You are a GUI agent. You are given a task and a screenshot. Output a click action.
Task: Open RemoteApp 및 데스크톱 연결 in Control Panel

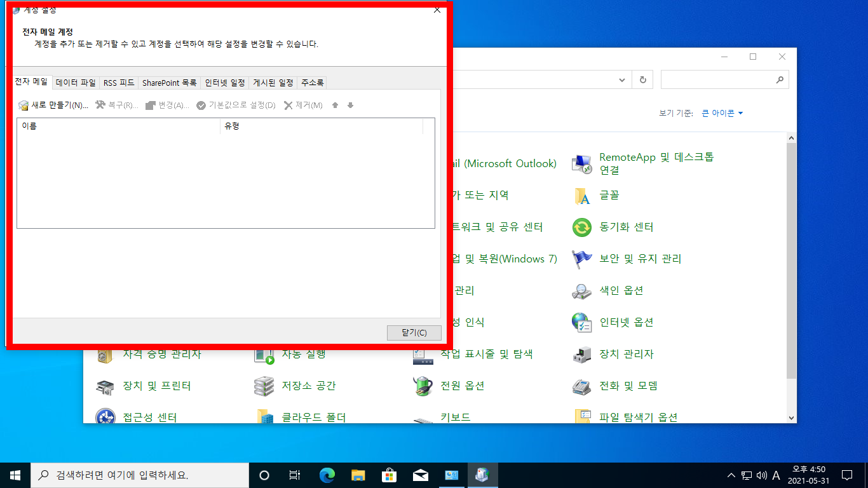coord(643,164)
